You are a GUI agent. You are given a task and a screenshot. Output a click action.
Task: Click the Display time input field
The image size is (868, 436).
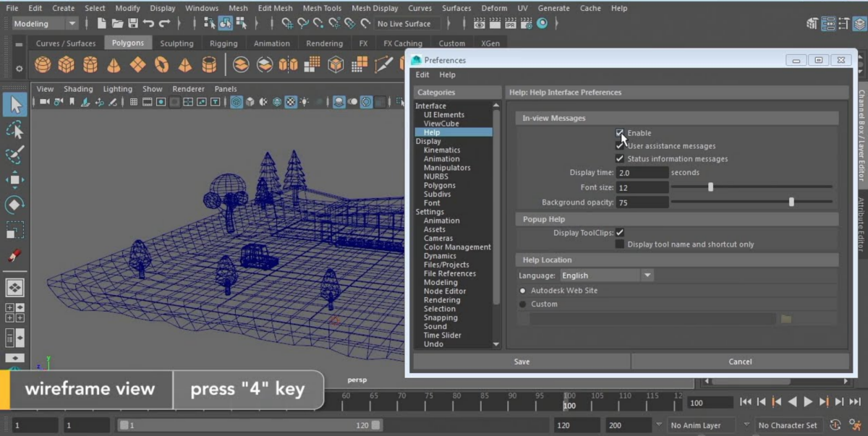pyautogui.click(x=642, y=173)
